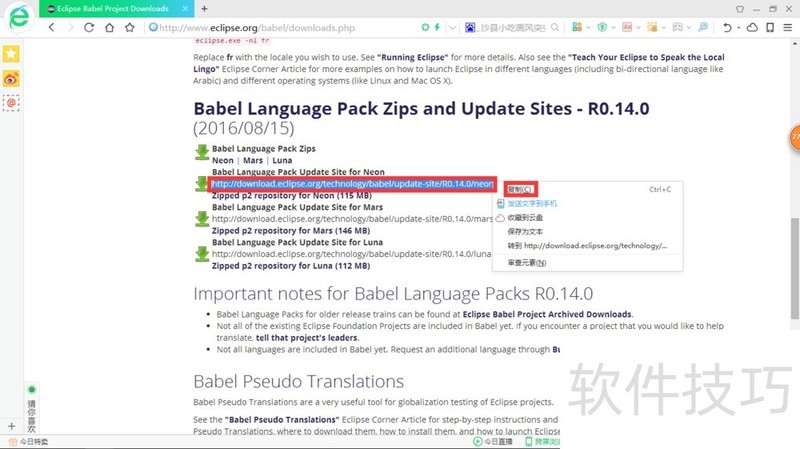The height and width of the screenshot is (449, 800).
Task: Click the vertical page scrollbar thumb
Action: [794, 268]
